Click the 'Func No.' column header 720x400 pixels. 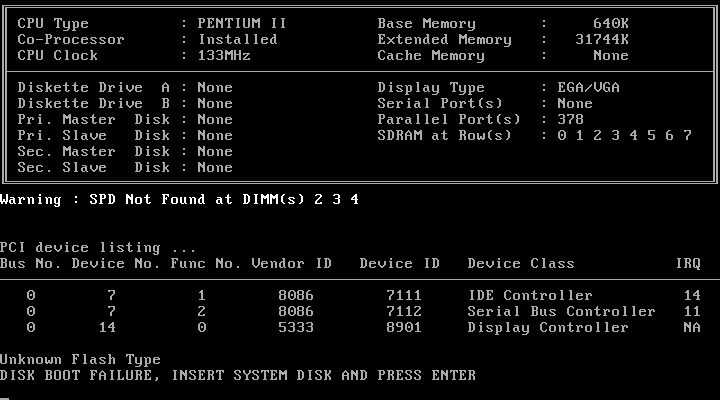click(x=206, y=264)
